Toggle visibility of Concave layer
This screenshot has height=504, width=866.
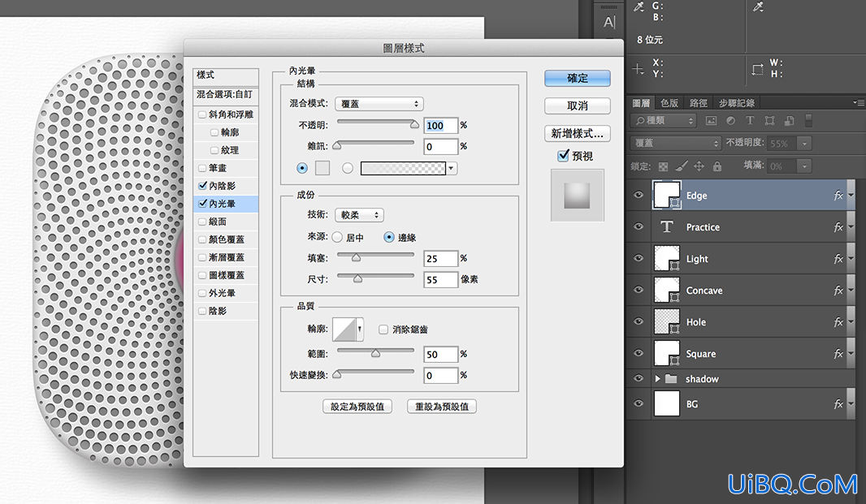(x=639, y=290)
